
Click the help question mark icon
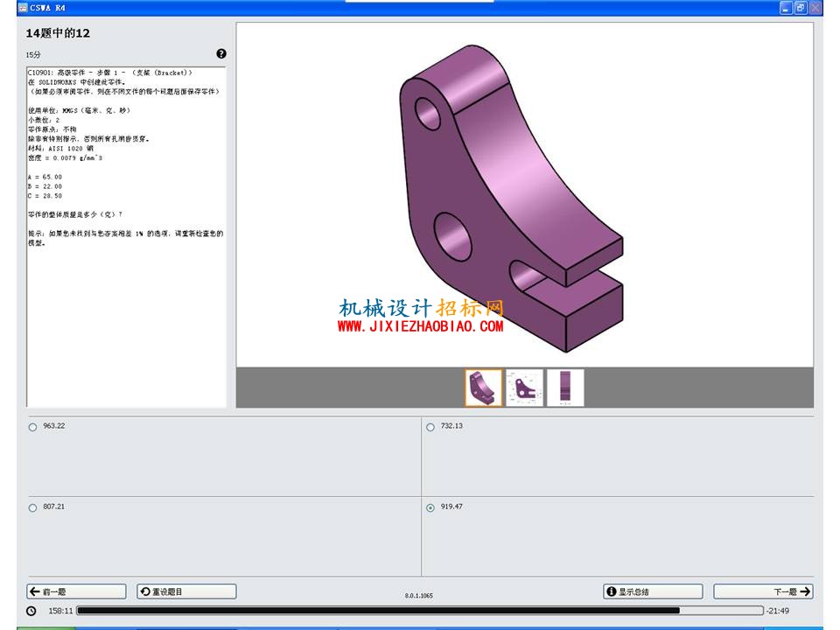(221, 53)
